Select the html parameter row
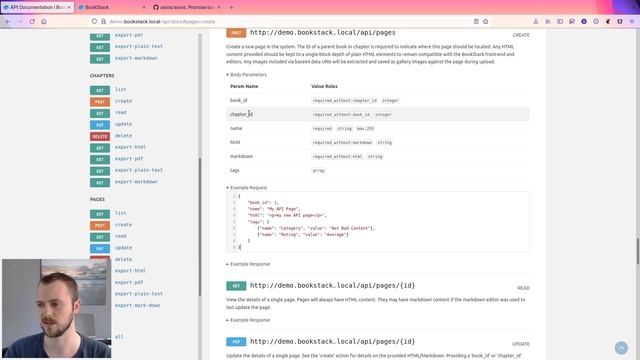Viewport: 640px width, 360px height. pyautogui.click(x=378, y=142)
